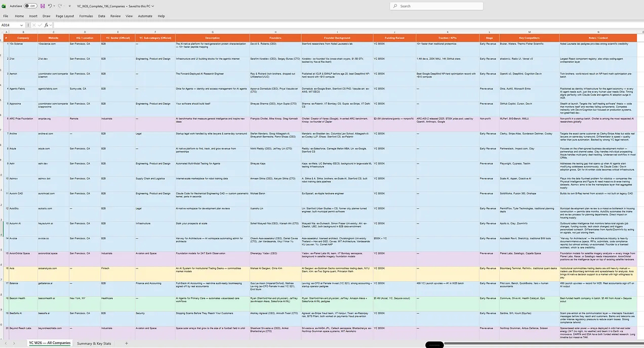644x348 pixels.
Task: Open the File menu
Action: (x=6, y=16)
